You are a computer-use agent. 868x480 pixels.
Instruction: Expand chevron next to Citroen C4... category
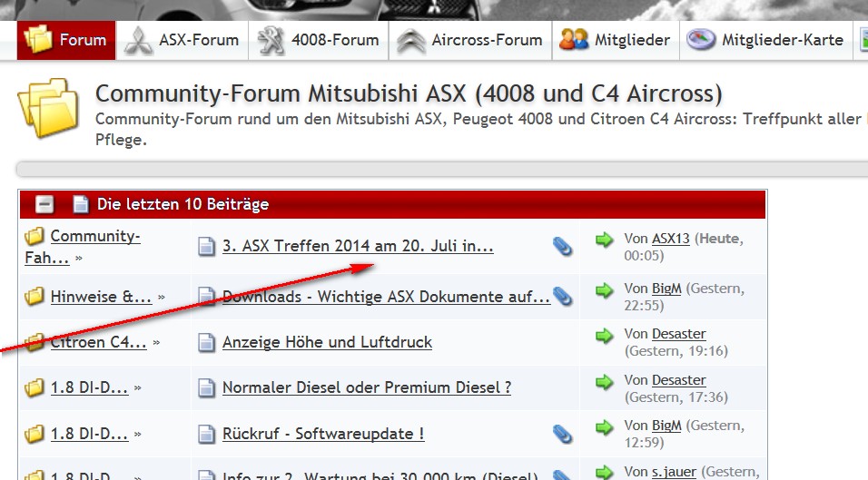(157, 343)
